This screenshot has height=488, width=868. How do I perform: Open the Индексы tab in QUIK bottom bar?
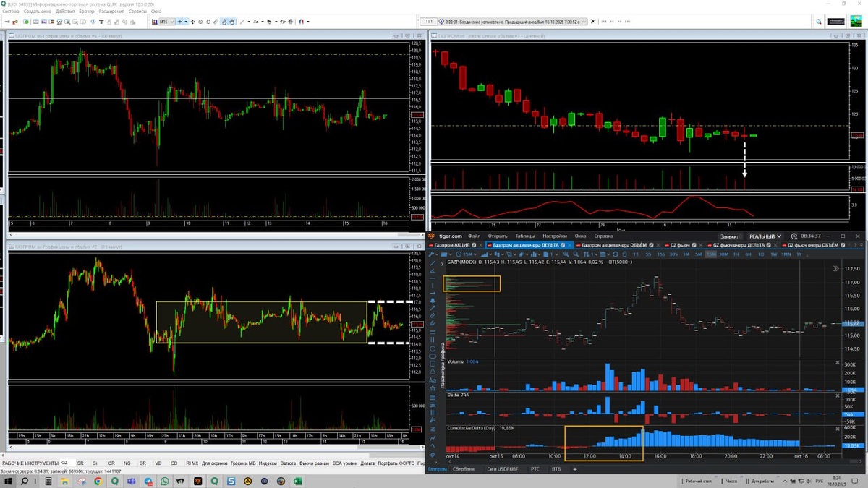pyautogui.click(x=268, y=463)
